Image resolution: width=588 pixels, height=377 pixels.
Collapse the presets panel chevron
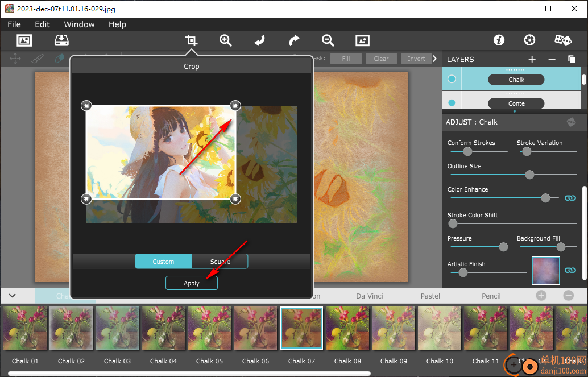tap(12, 296)
